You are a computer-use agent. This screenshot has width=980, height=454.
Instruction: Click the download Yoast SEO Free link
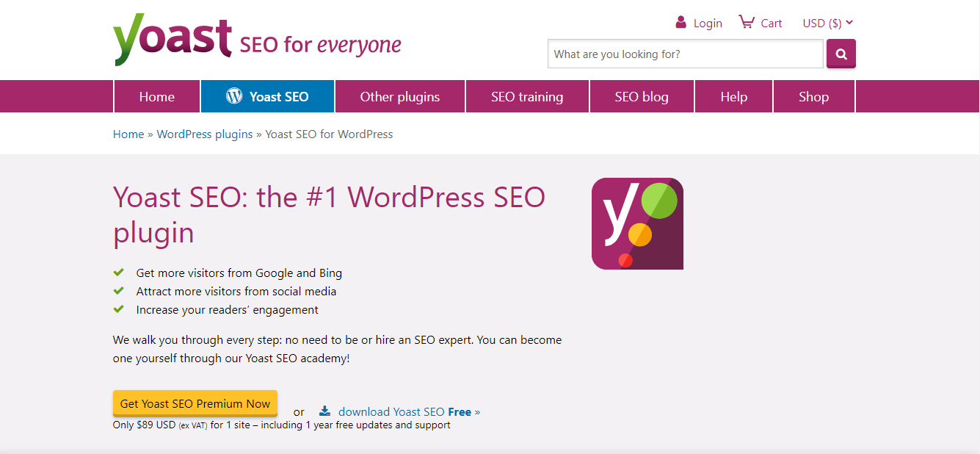tap(409, 411)
